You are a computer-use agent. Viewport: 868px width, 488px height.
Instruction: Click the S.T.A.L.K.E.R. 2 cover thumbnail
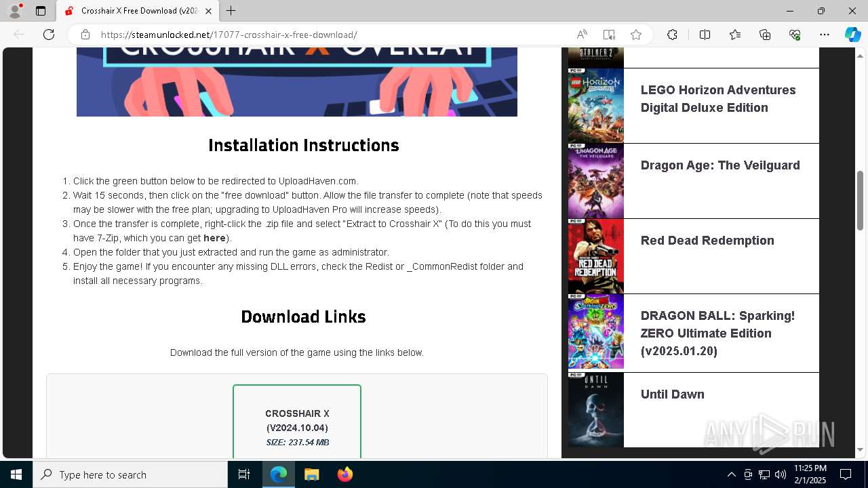596,58
